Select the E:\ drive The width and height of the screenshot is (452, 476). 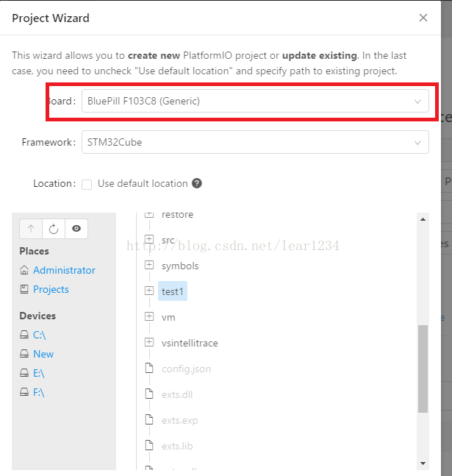tap(39, 373)
